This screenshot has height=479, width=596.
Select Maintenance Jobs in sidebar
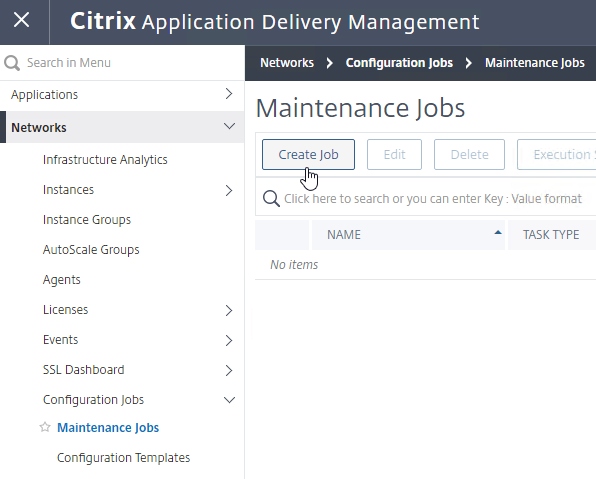coord(108,428)
